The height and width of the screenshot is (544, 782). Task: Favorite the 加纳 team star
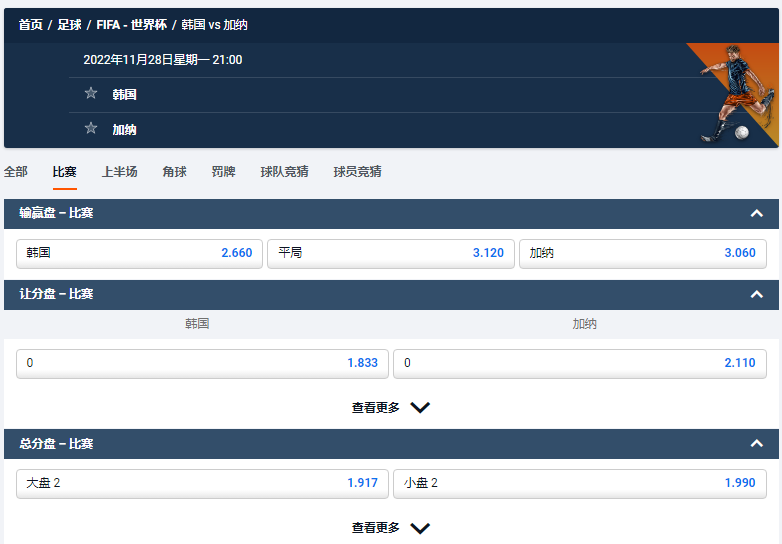pyautogui.click(x=91, y=129)
